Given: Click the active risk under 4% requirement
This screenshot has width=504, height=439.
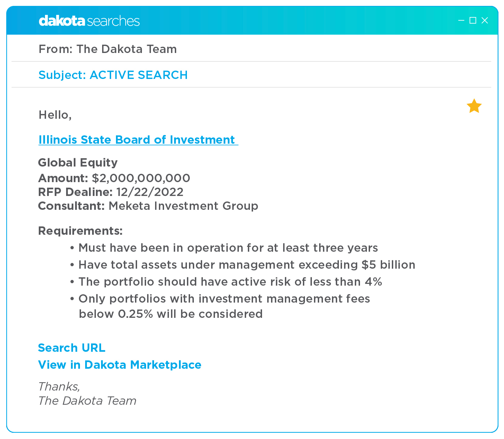Looking at the screenshot, I should coord(230,281).
